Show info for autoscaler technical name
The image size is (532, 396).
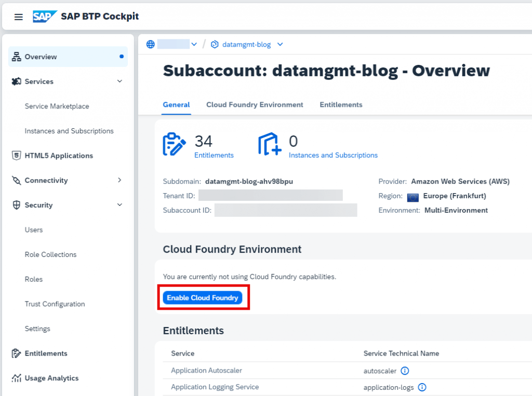coord(405,371)
